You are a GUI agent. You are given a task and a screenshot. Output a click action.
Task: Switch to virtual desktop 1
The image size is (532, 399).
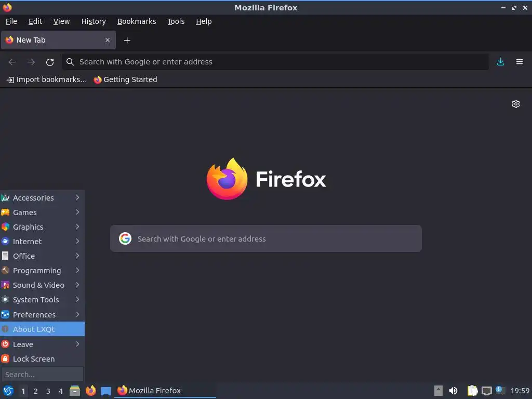pos(23,391)
